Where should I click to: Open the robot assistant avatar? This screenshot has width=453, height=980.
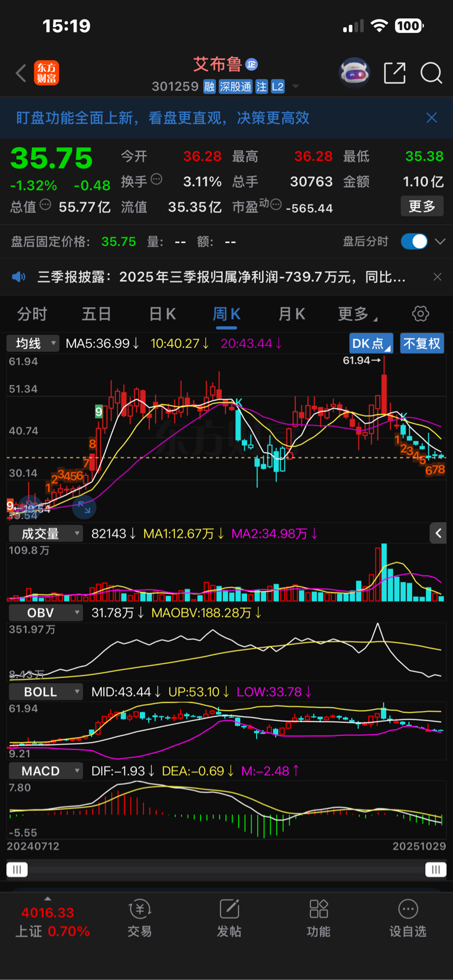click(354, 73)
